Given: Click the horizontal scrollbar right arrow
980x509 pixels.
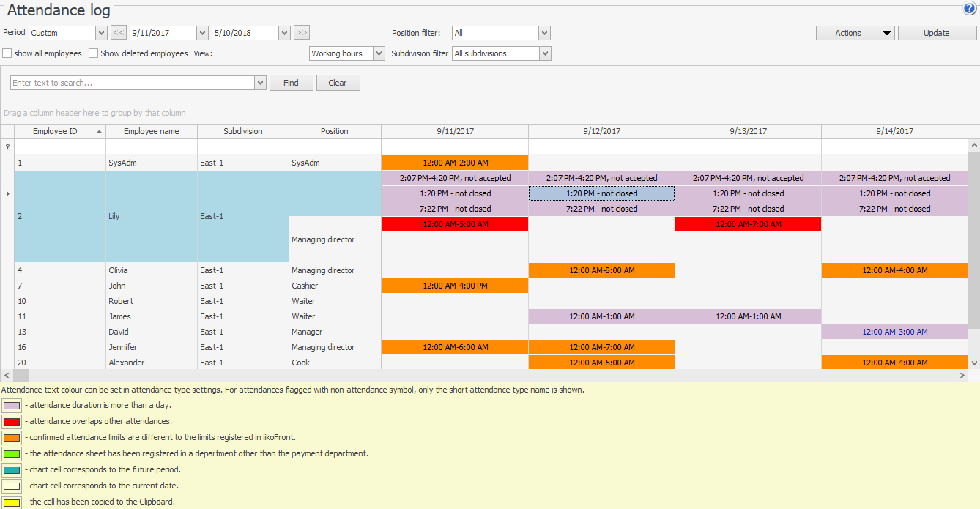Looking at the screenshot, I should point(962,375).
